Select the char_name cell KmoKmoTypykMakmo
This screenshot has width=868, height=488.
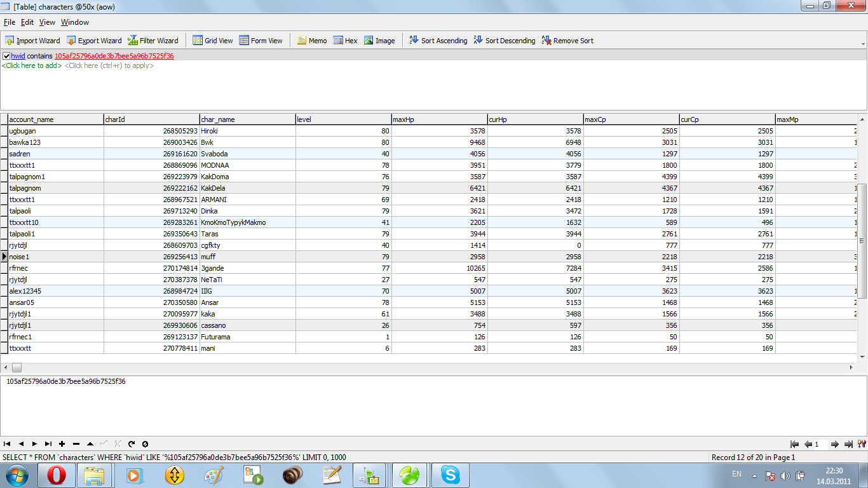(247, 222)
